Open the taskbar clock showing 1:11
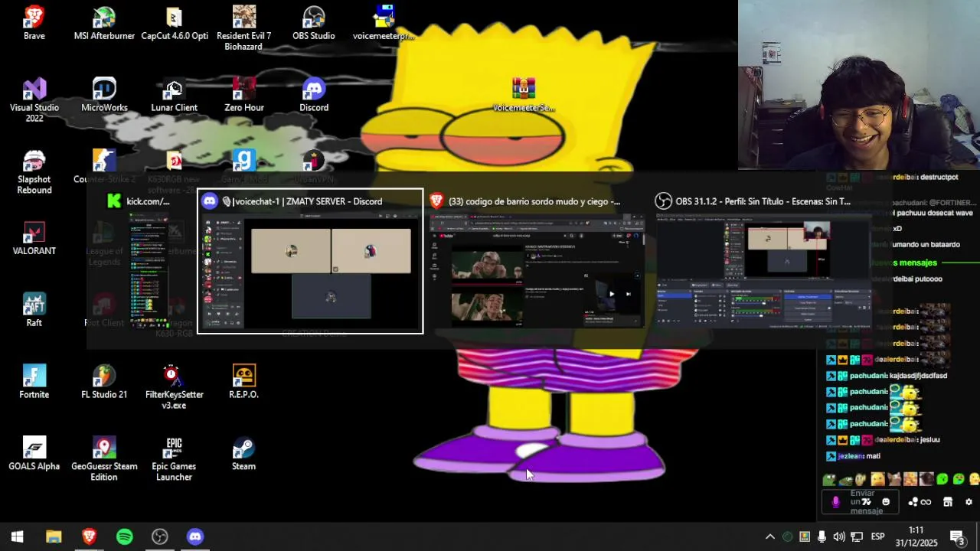The height and width of the screenshot is (551, 980). [x=916, y=536]
